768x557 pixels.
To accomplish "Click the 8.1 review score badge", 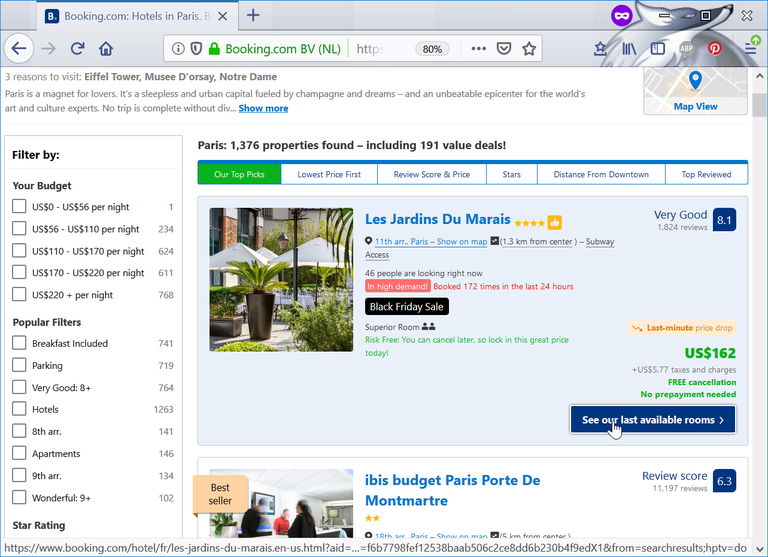I will coord(724,220).
